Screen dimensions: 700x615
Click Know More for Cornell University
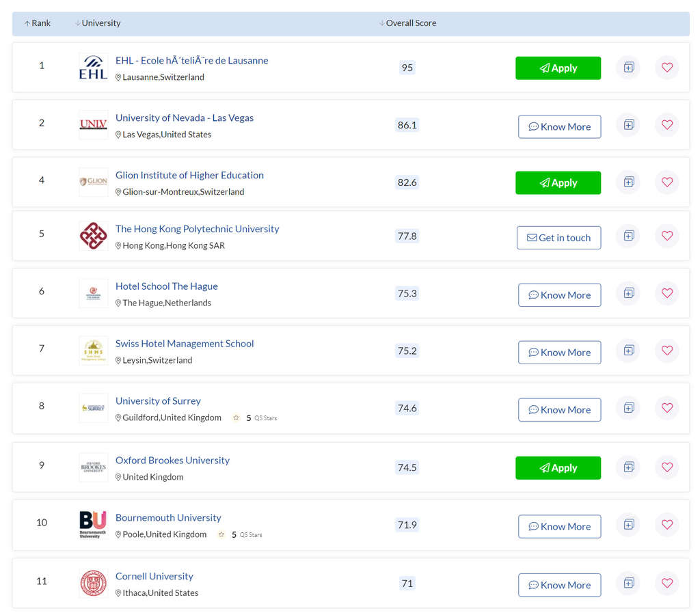(x=559, y=585)
